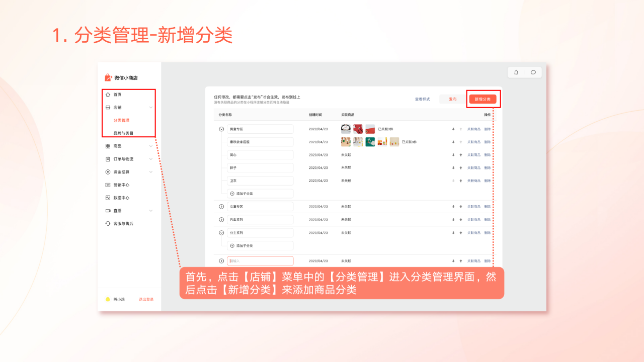Expand the 商品 menu chevron
The height and width of the screenshot is (362, 644).
[x=151, y=146]
